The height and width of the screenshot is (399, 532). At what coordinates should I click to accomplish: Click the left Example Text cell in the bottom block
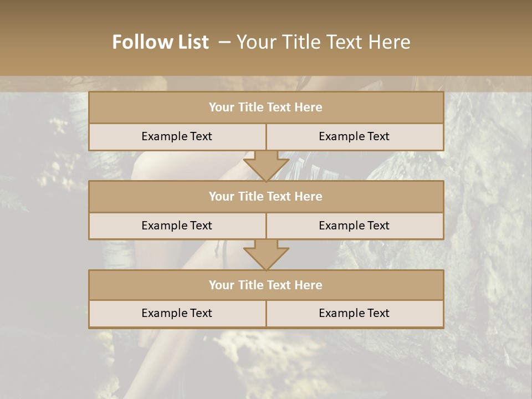click(x=177, y=313)
